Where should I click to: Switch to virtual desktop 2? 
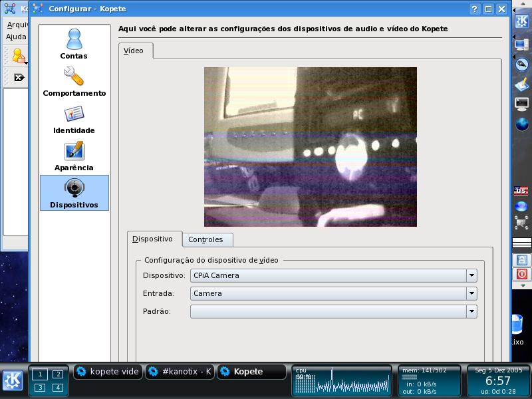point(58,374)
